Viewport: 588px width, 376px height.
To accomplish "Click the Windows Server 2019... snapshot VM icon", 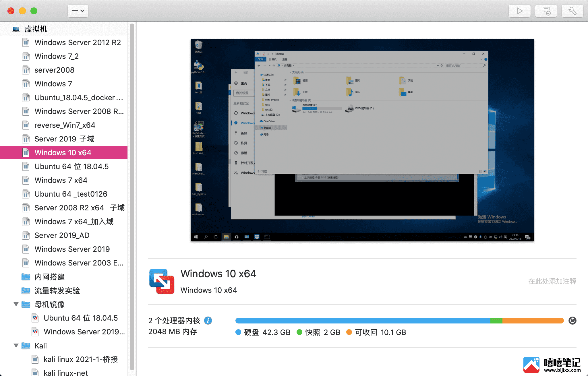I will pyautogui.click(x=35, y=332).
